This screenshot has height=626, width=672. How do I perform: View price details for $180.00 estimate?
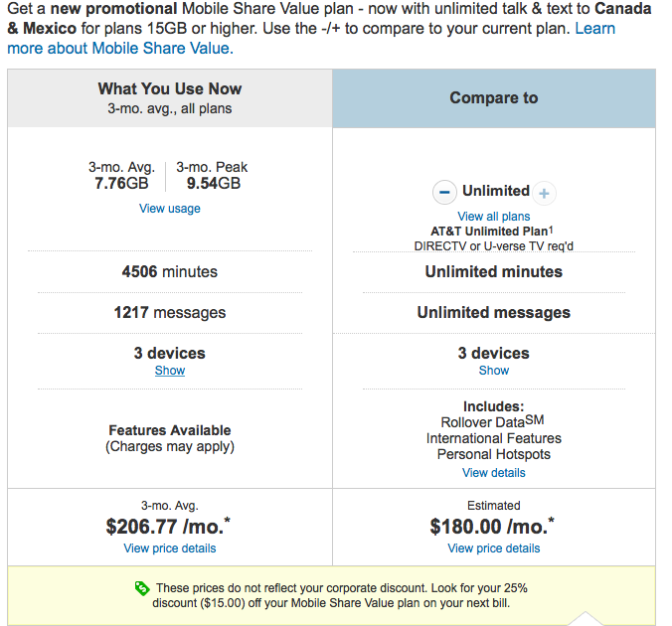[494, 548]
